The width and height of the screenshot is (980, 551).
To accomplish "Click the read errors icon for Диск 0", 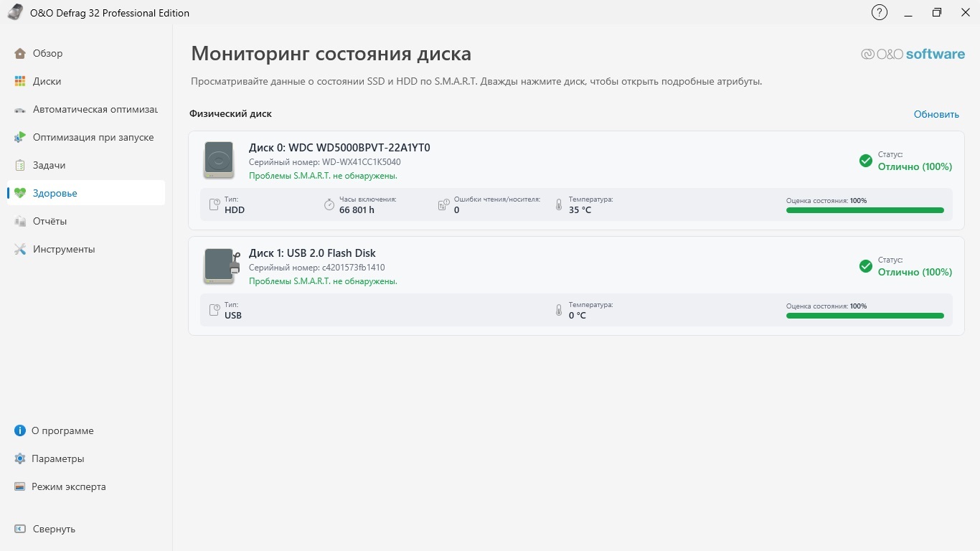I will pyautogui.click(x=443, y=204).
